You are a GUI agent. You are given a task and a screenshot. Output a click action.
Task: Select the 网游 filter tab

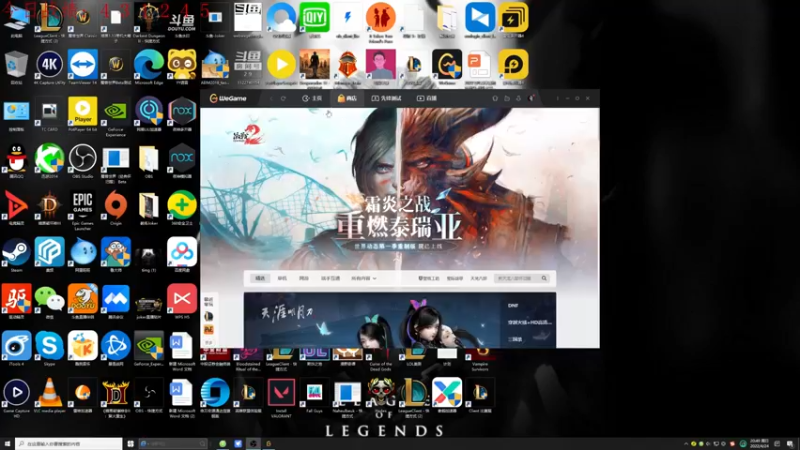click(304, 279)
